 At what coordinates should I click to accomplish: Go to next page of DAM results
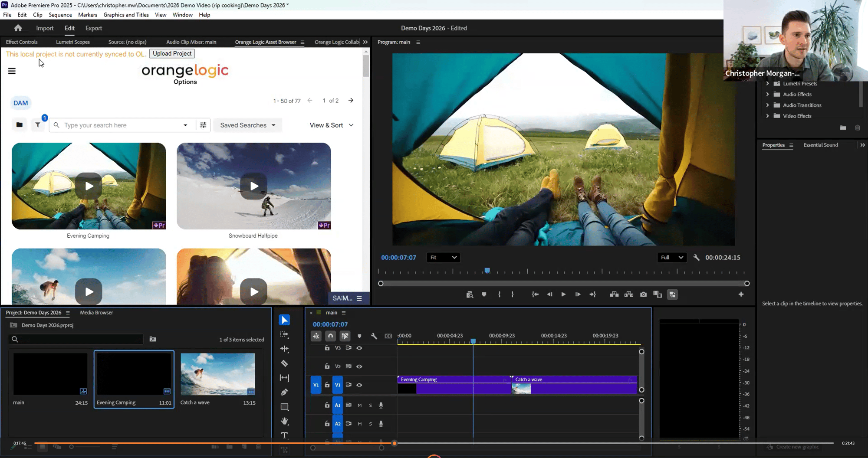[x=351, y=101]
